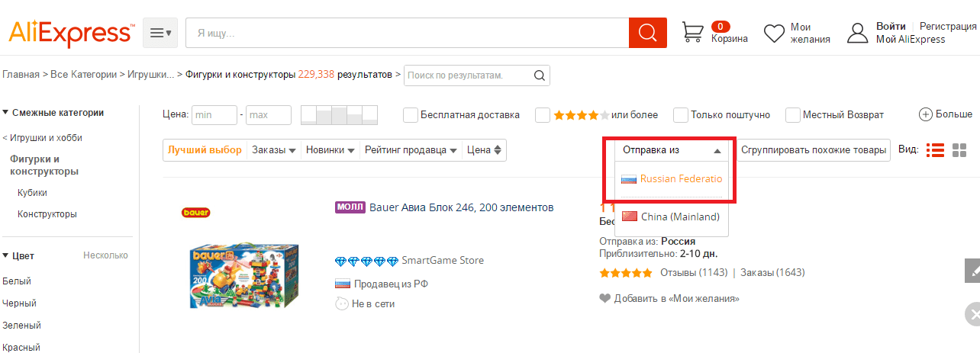Click Сгруппировать похожие товары button
Viewport: 980px width, 353px height.
click(814, 150)
